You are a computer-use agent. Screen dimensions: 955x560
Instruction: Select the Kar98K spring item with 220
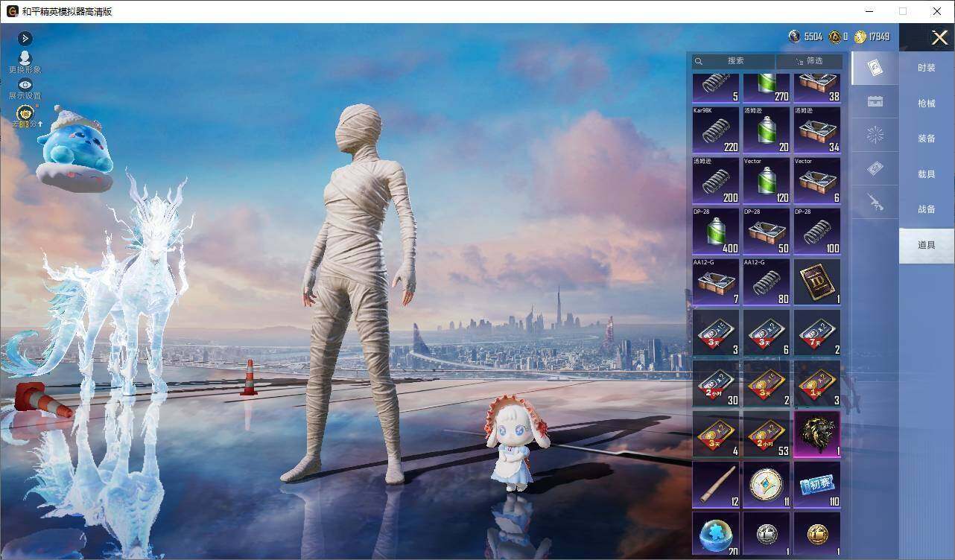click(x=716, y=130)
